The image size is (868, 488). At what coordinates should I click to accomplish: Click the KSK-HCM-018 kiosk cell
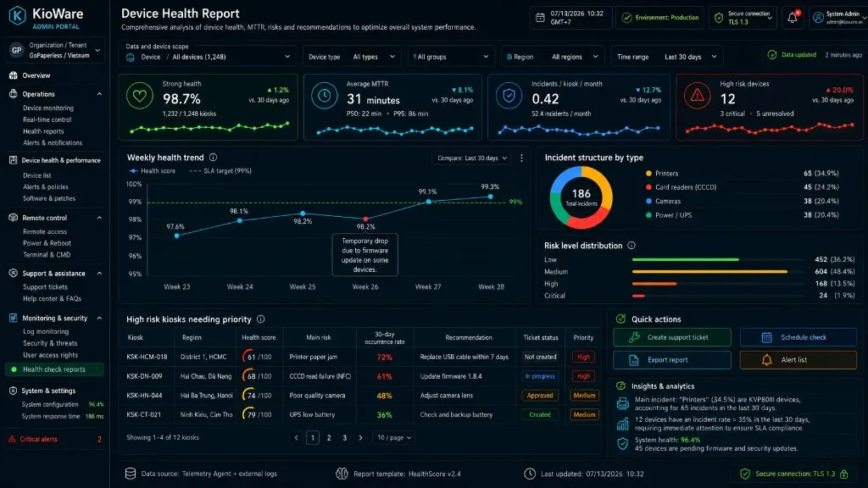[x=147, y=357]
